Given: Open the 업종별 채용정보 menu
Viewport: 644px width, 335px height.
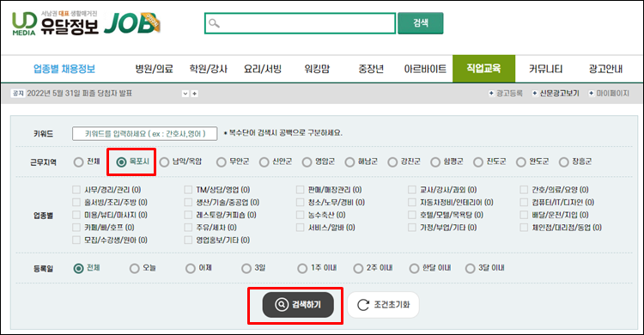Looking at the screenshot, I should tap(64, 69).
